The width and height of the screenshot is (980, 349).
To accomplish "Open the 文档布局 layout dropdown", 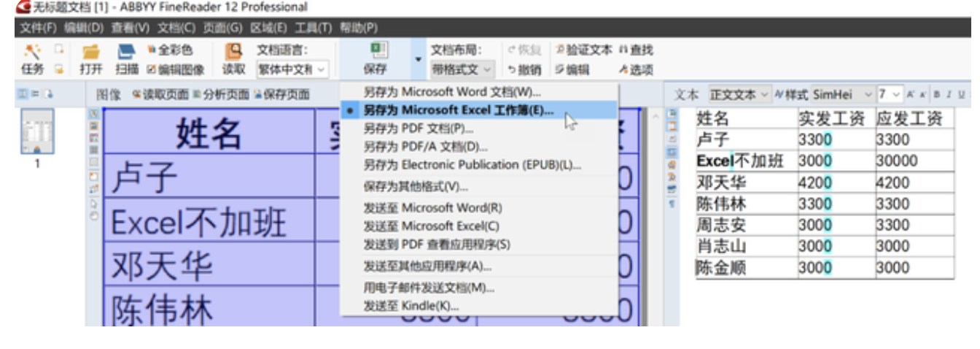I will click(462, 70).
